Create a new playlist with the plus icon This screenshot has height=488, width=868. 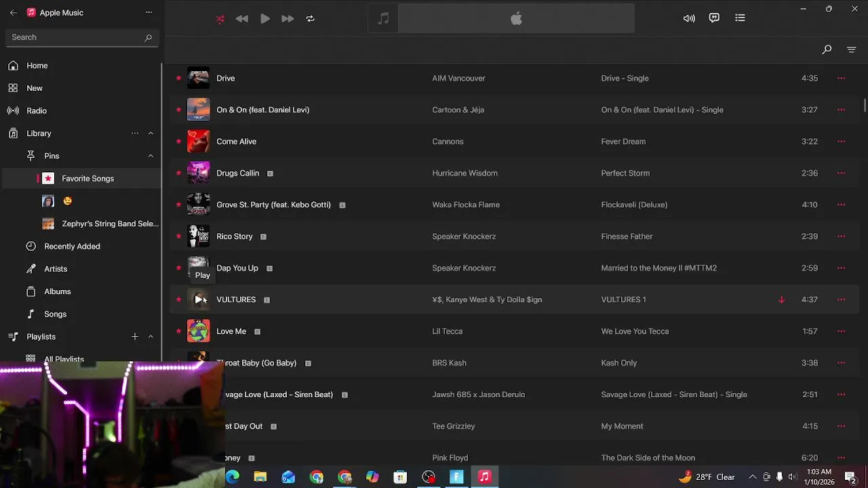tap(135, 337)
